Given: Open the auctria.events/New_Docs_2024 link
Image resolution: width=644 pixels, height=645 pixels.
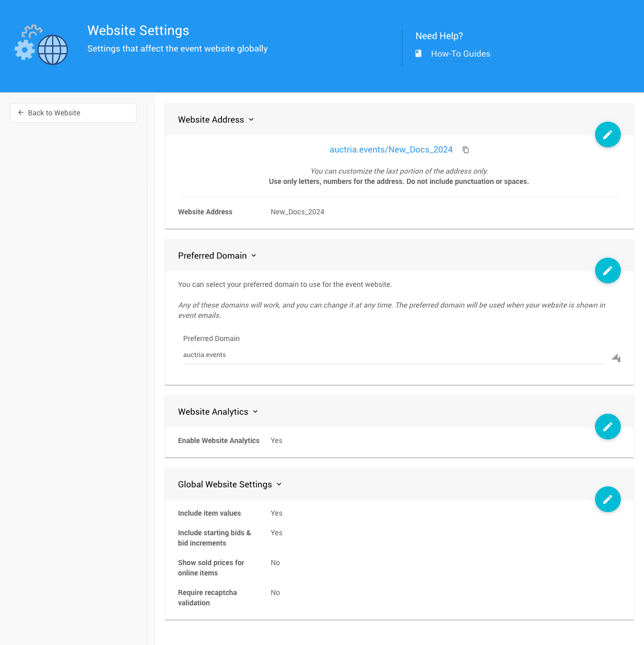Looking at the screenshot, I should tap(391, 150).
